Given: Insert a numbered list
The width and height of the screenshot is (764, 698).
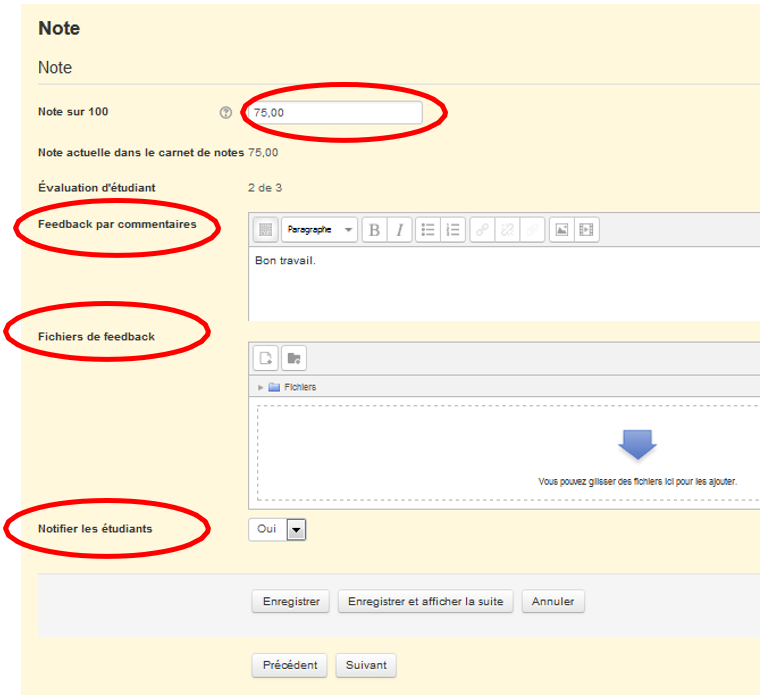Looking at the screenshot, I should tap(453, 230).
